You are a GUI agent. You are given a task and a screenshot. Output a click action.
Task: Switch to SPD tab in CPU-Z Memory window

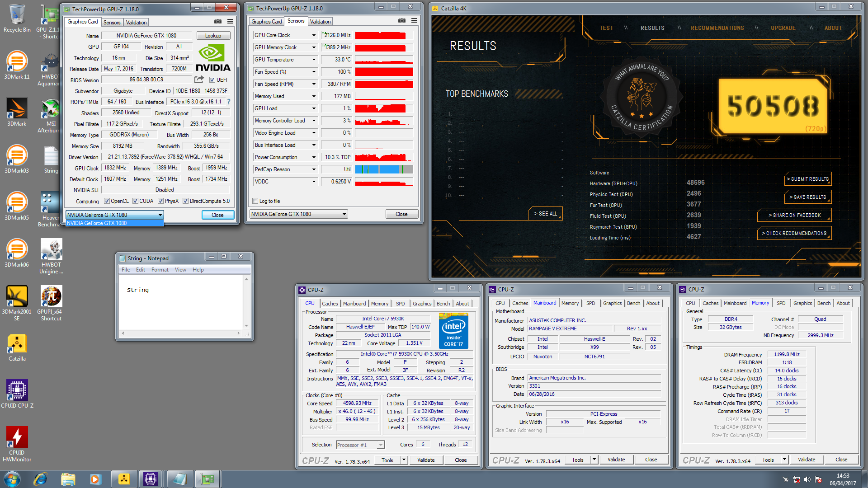[x=781, y=303]
